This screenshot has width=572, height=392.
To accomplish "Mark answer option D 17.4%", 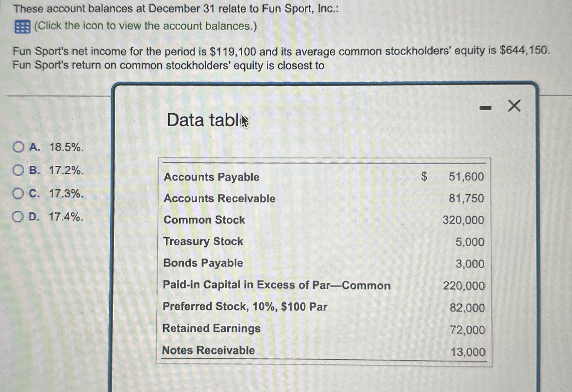I will click(x=18, y=217).
